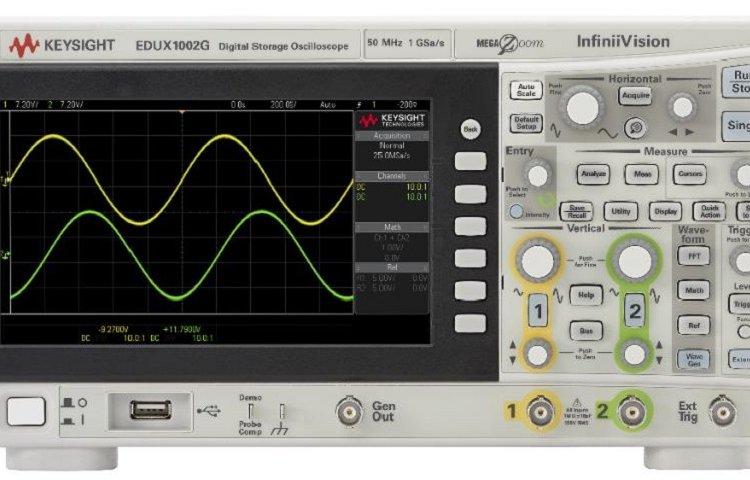Open the Acquire menu
750x480 pixels.
(x=635, y=96)
